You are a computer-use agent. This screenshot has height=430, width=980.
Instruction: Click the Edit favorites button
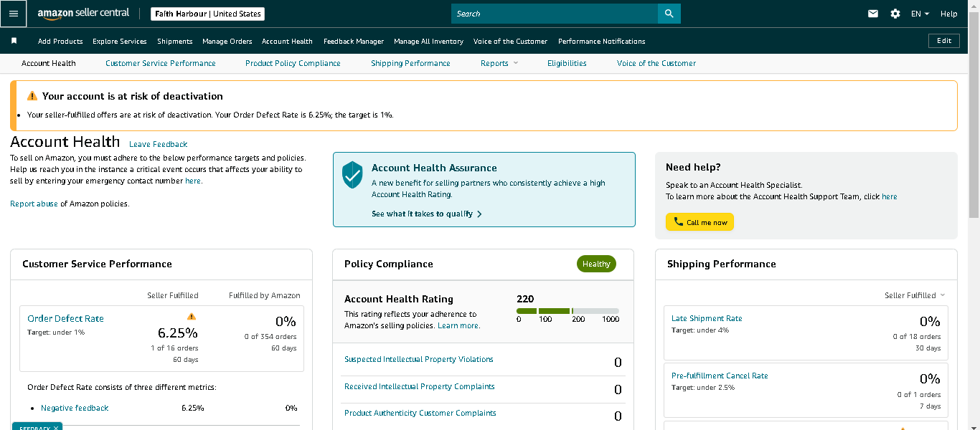[x=944, y=41]
